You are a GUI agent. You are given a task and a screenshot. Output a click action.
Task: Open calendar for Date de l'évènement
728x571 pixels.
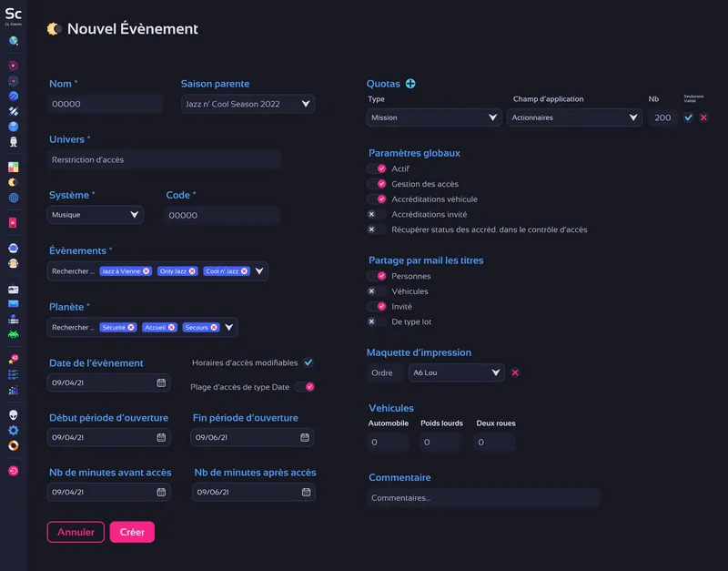point(161,383)
